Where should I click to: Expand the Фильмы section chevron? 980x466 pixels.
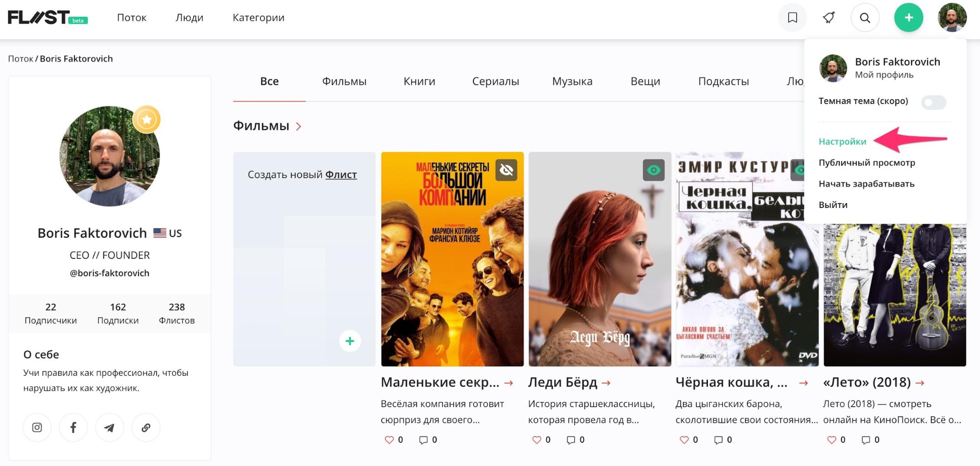(x=299, y=127)
